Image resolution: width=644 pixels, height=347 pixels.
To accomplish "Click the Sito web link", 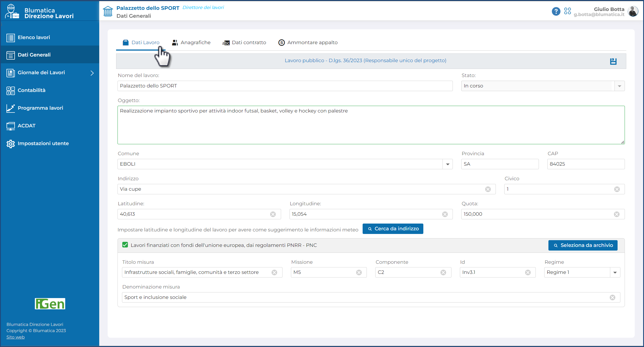I will [15, 337].
